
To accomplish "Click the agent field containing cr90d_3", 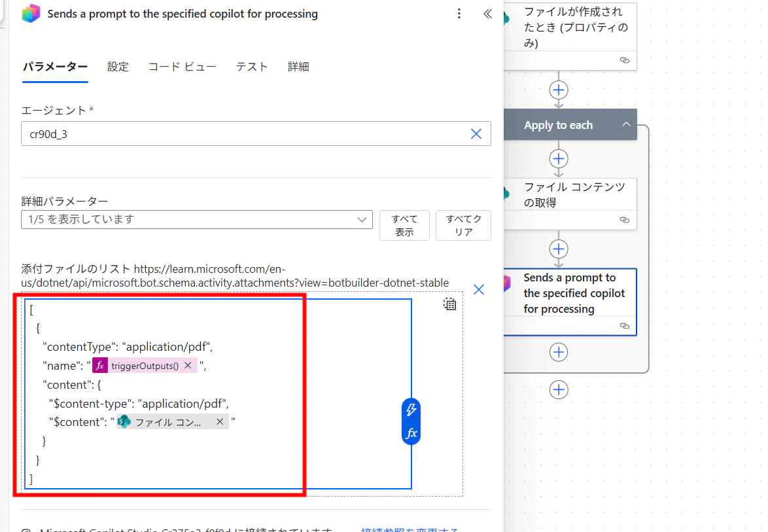I will pos(256,133).
